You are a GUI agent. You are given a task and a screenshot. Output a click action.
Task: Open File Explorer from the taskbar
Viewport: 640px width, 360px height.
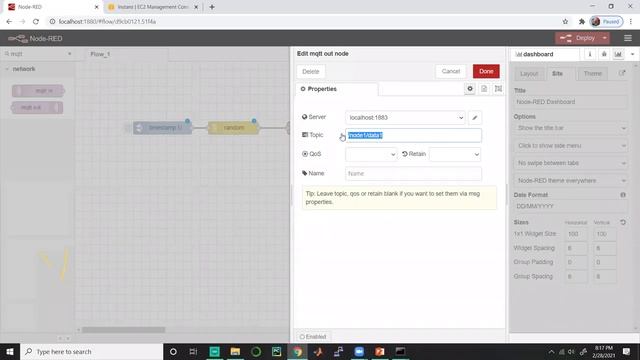pyautogui.click(x=235, y=351)
